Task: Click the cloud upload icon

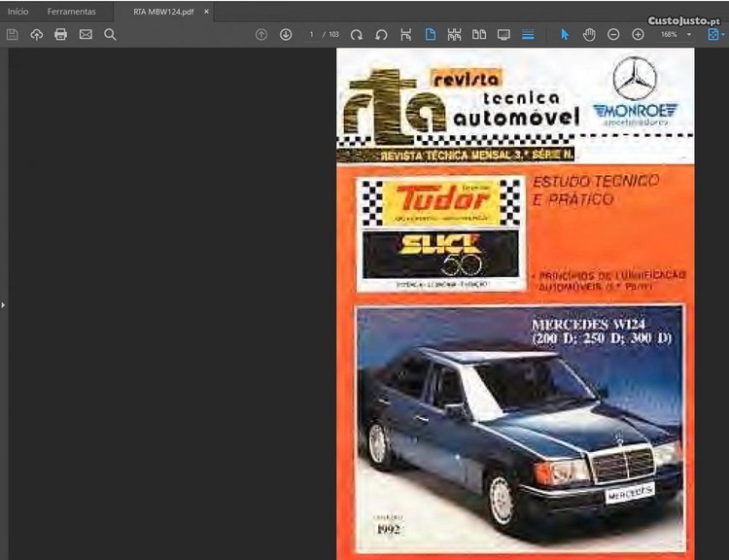Action: (37, 34)
